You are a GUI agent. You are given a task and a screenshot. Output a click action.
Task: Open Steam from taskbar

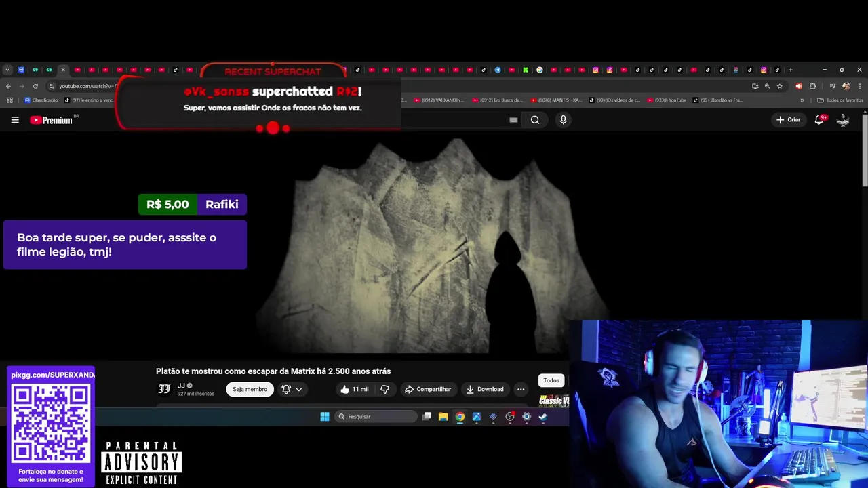coord(543,417)
